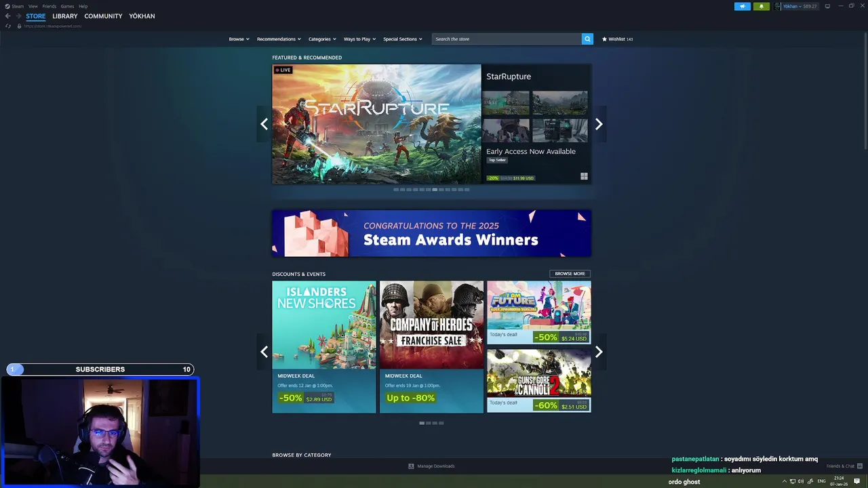Switch to the COMMUNITY tab

pyautogui.click(x=103, y=16)
